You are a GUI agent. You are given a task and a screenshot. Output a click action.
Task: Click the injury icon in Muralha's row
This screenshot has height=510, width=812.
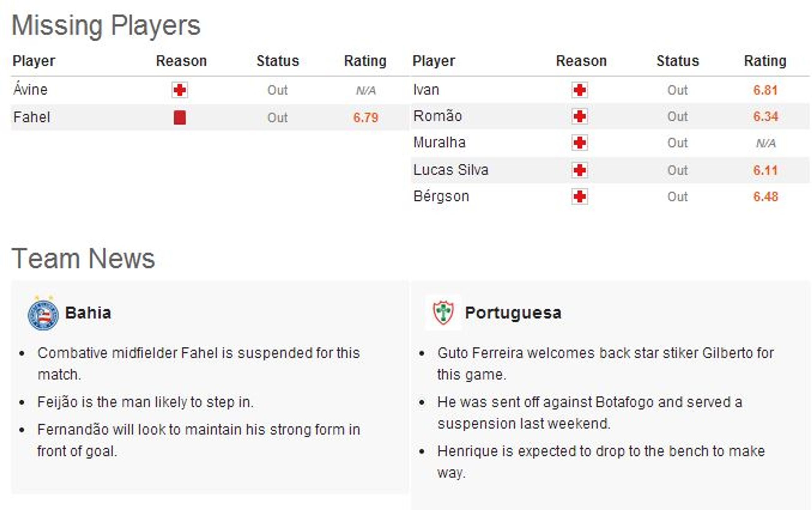tap(579, 143)
